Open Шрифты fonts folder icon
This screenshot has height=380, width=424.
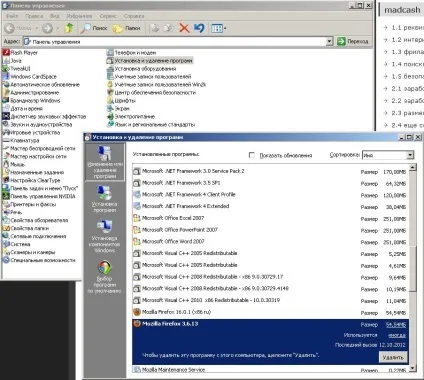click(121, 101)
